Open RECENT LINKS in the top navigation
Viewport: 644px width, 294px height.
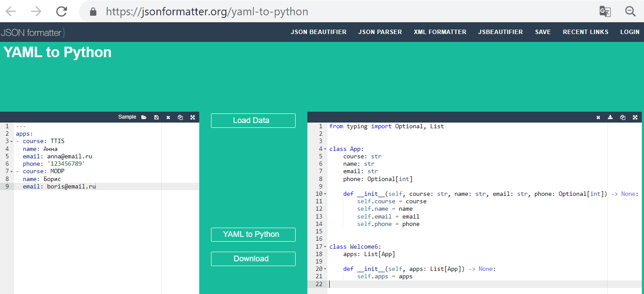tap(586, 32)
